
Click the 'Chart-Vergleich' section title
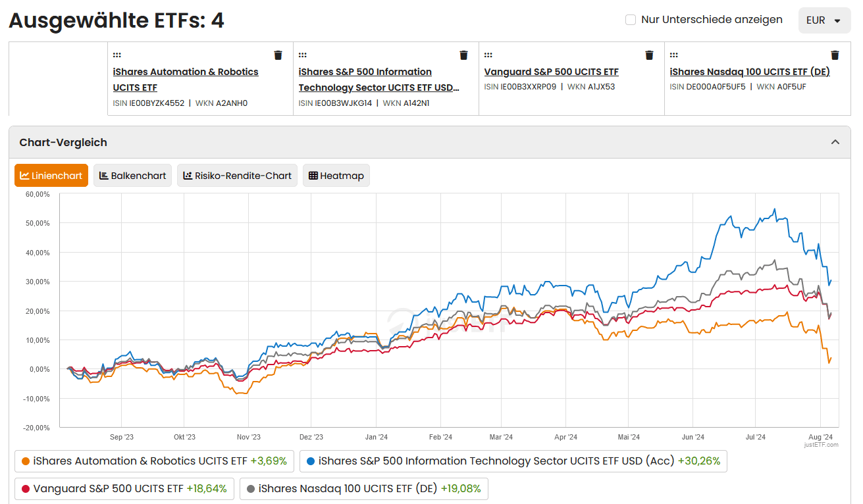(x=63, y=142)
